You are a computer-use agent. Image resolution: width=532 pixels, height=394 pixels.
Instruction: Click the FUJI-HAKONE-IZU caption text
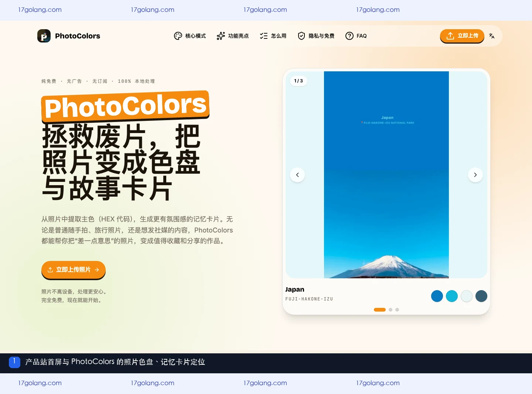tap(309, 299)
